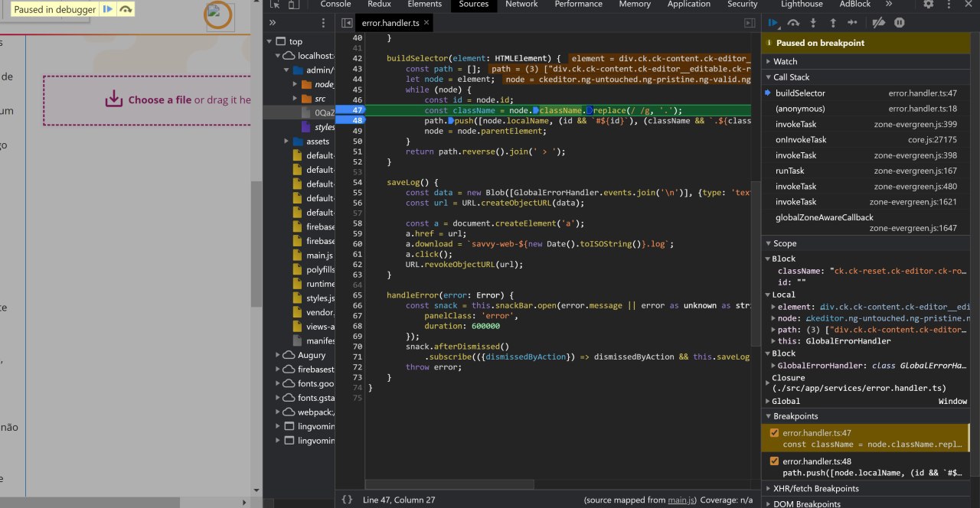This screenshot has width=980, height=508.
Task: Click Step out of current function icon
Action: coord(833,23)
